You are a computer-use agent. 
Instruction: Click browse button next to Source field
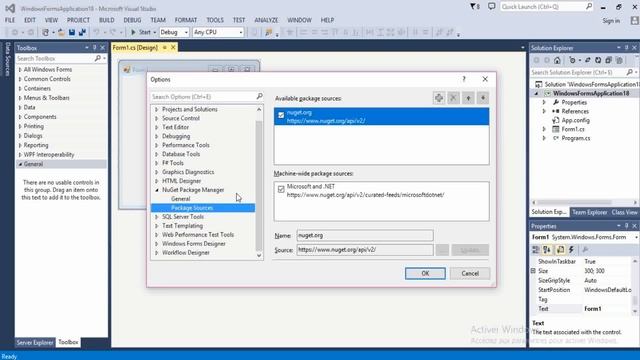(x=442, y=250)
